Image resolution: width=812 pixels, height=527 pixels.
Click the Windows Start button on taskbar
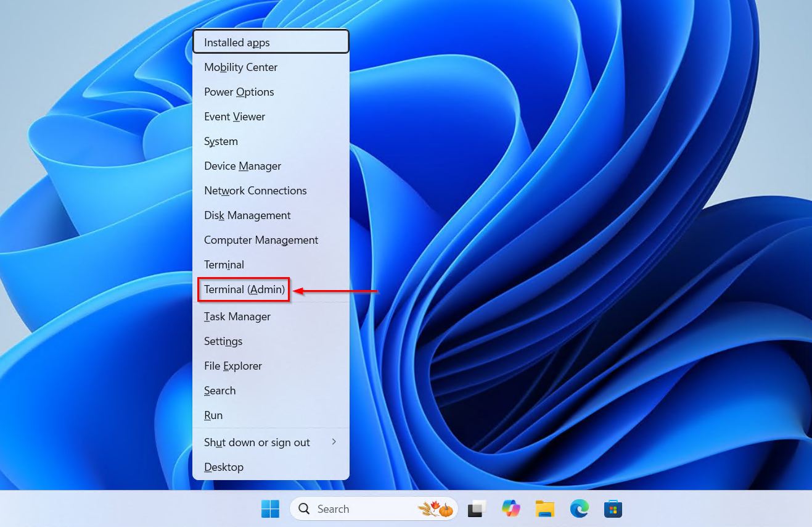click(x=270, y=509)
